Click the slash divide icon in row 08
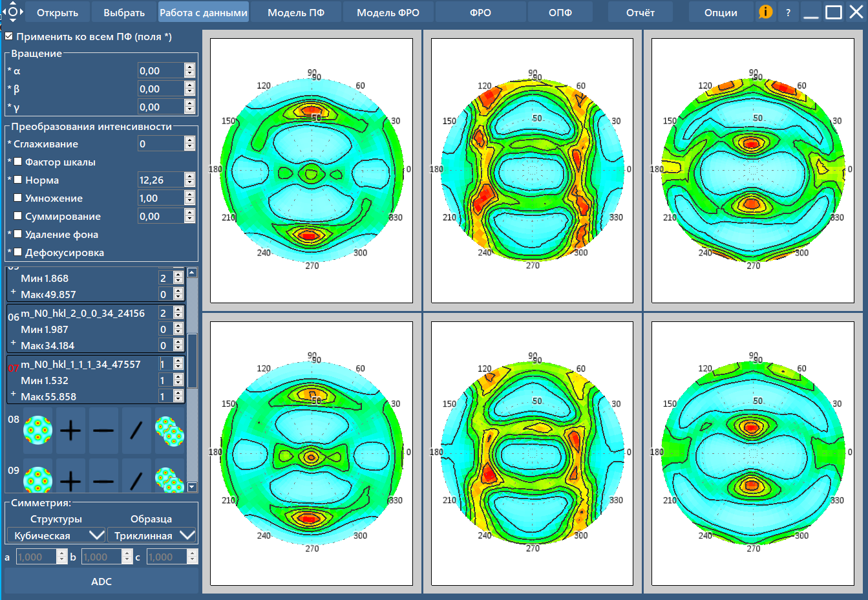 coord(136,430)
